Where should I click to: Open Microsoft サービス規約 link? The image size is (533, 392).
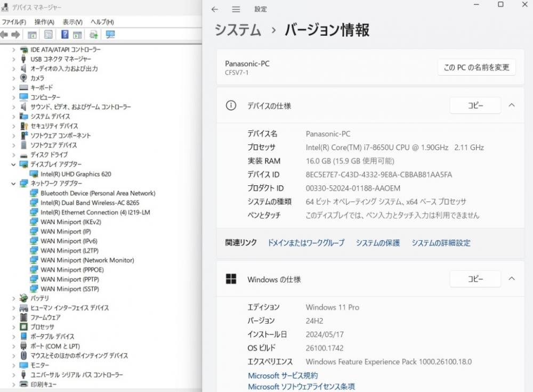click(283, 375)
